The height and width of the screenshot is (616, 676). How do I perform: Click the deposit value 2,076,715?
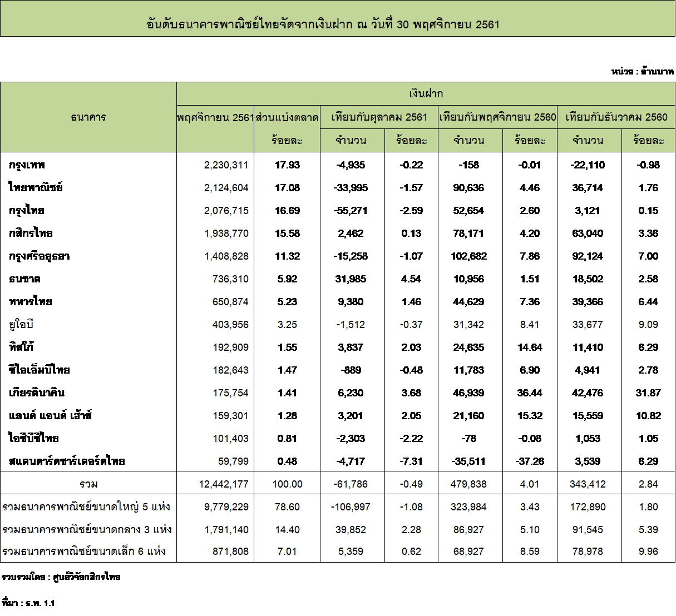point(226,211)
